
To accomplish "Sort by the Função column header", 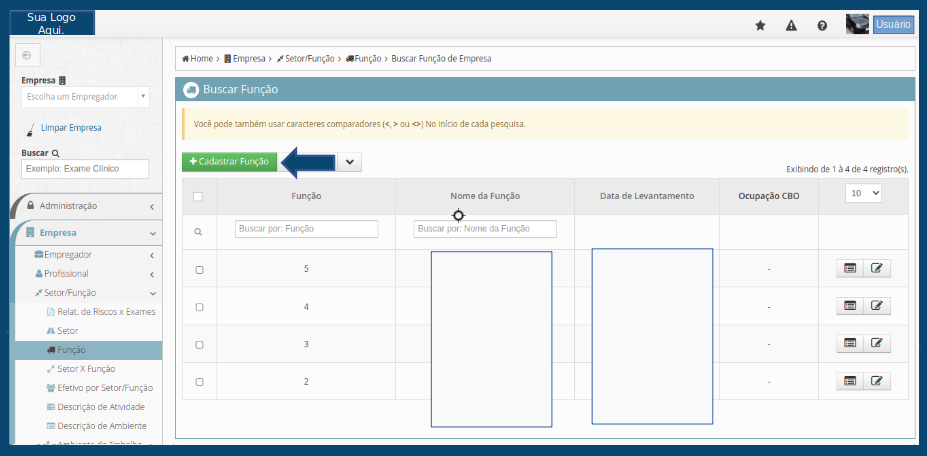I will click(x=306, y=196).
